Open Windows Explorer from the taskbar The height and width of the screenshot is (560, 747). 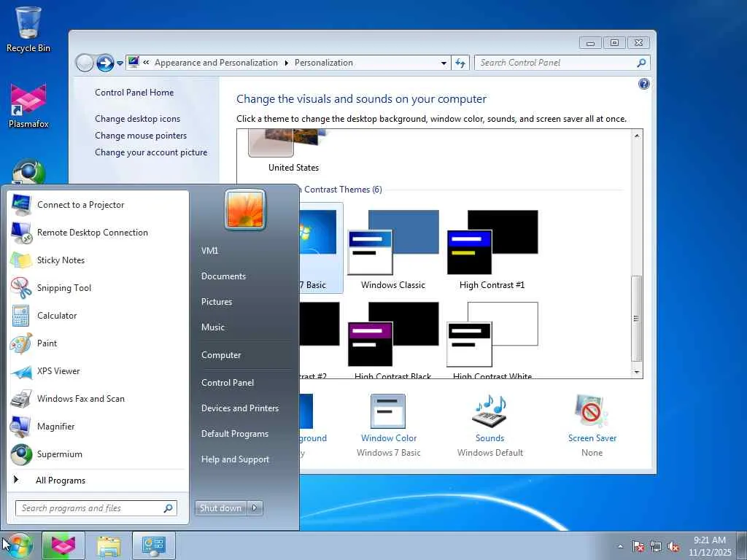(109, 545)
